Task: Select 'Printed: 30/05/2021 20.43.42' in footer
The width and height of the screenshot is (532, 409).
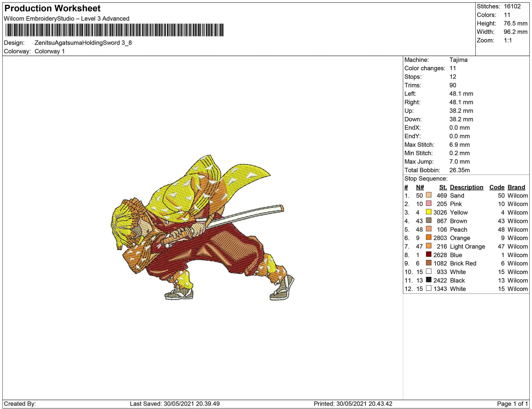Action: [353, 403]
